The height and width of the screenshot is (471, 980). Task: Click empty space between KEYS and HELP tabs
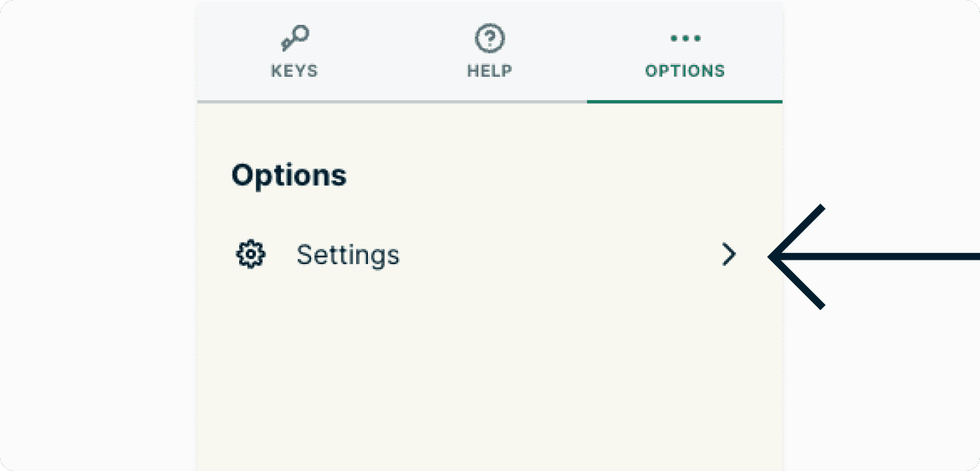[392, 55]
